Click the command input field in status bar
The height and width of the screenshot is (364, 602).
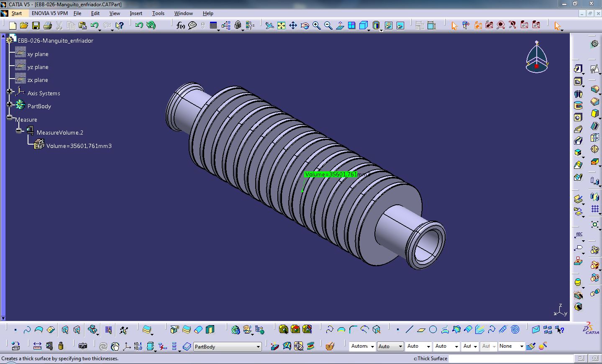[510, 359]
